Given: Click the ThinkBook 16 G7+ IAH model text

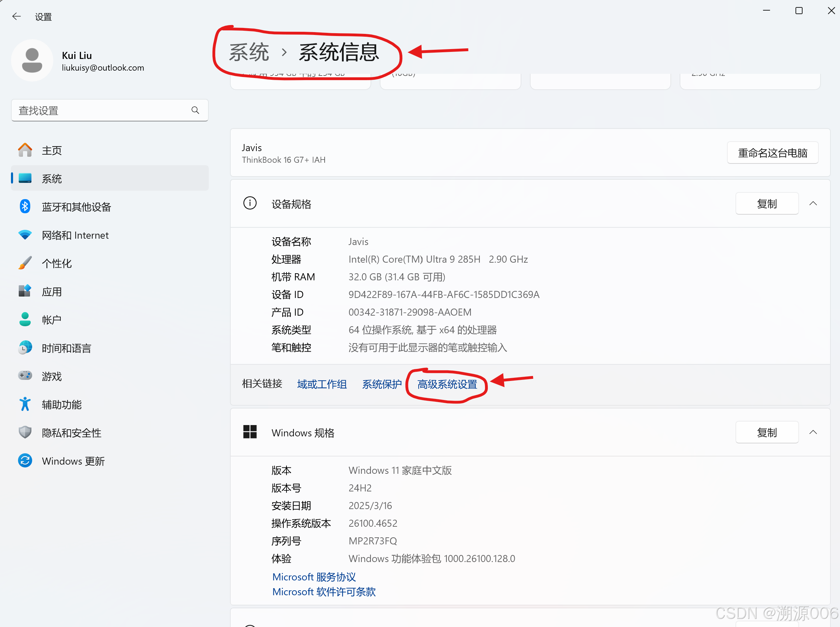Looking at the screenshot, I should [x=284, y=160].
